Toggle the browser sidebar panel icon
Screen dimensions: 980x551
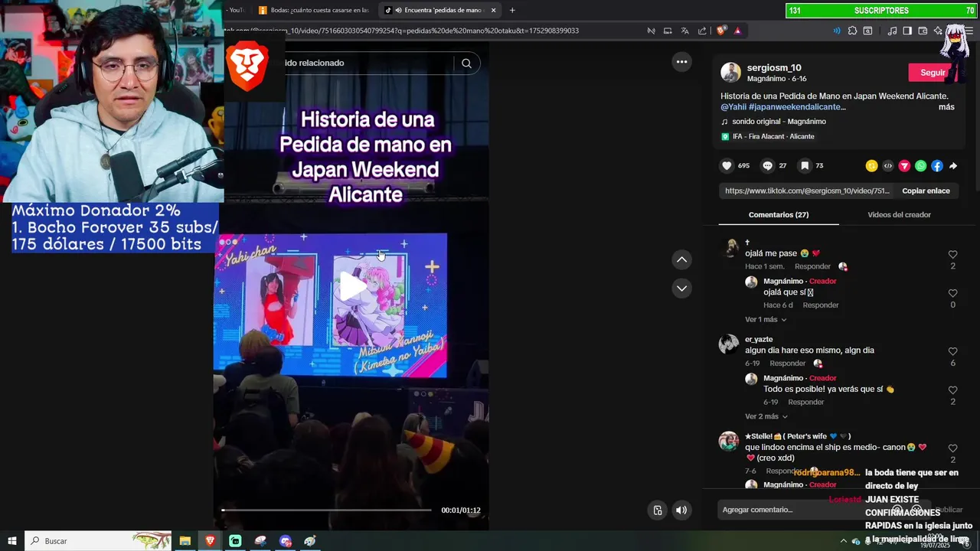coord(907,31)
